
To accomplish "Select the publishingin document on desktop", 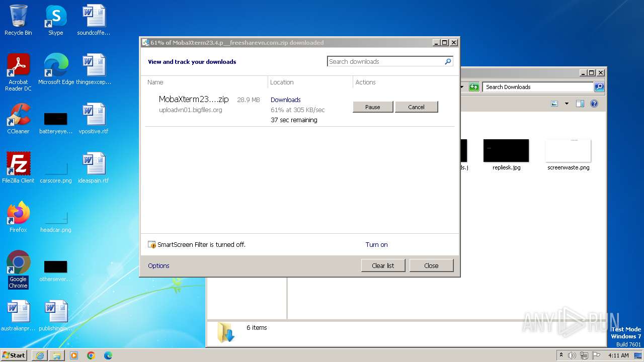I will click(55, 316).
